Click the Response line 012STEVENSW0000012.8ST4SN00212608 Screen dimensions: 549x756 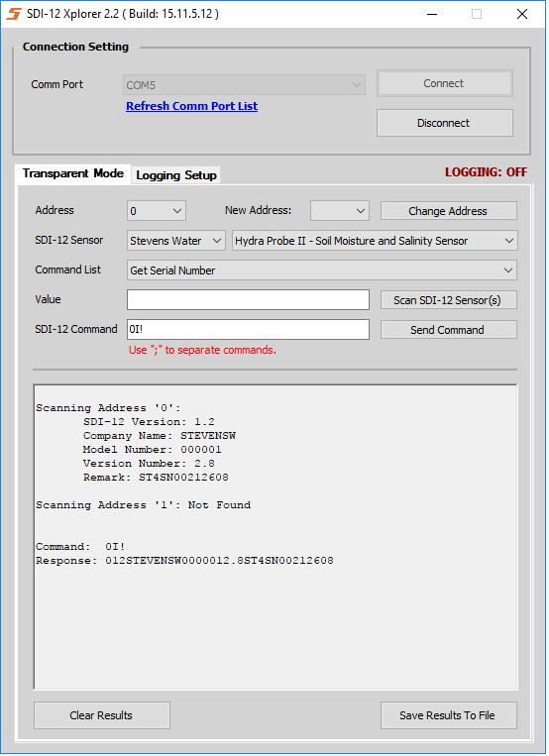(184, 561)
